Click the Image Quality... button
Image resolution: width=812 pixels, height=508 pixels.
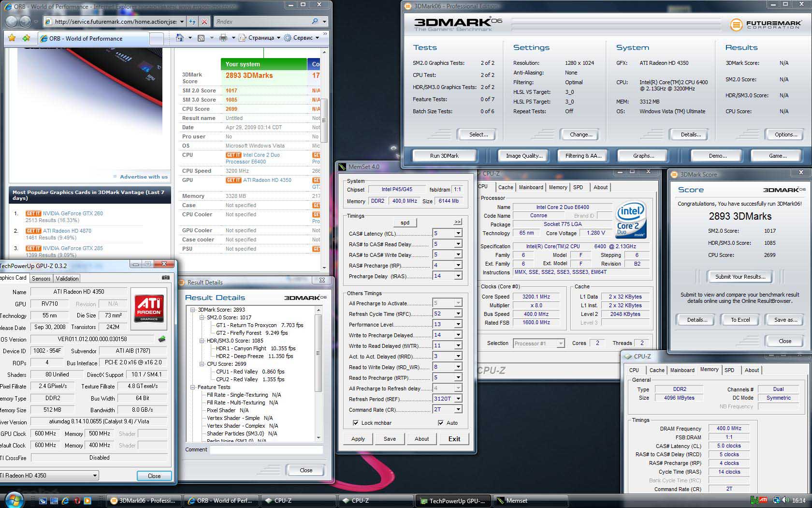click(x=524, y=156)
